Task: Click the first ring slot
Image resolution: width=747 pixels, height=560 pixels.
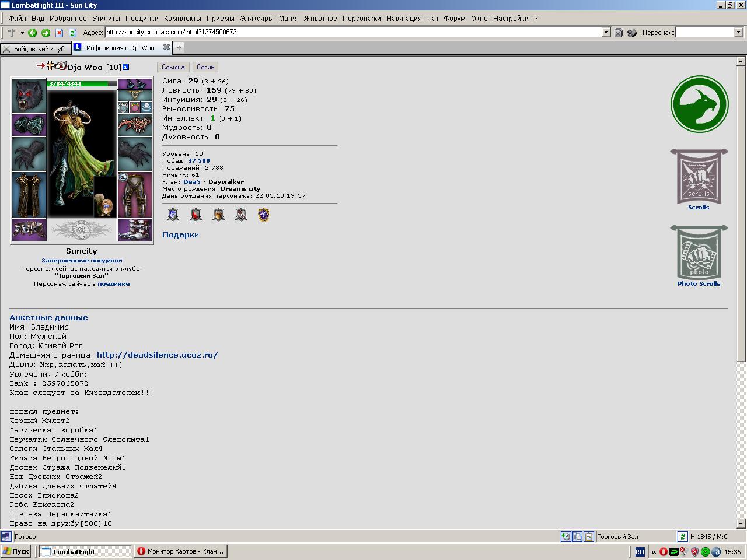Action: [x=123, y=107]
